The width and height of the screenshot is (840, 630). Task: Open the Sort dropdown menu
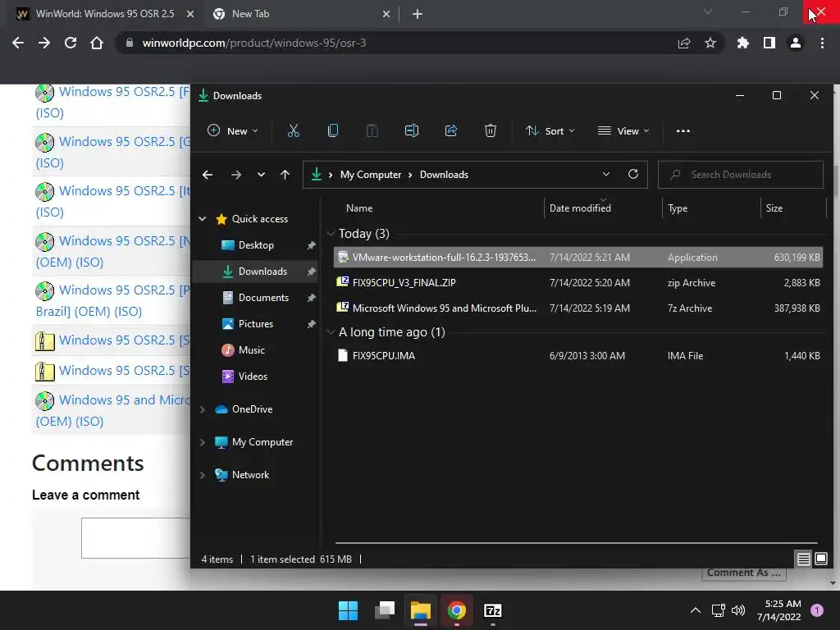click(x=550, y=130)
